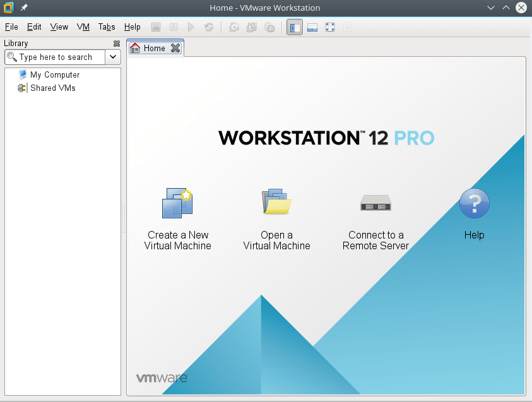Maximize the VMware Workstation window
Image resolution: width=532 pixels, height=402 pixels.
coord(506,8)
